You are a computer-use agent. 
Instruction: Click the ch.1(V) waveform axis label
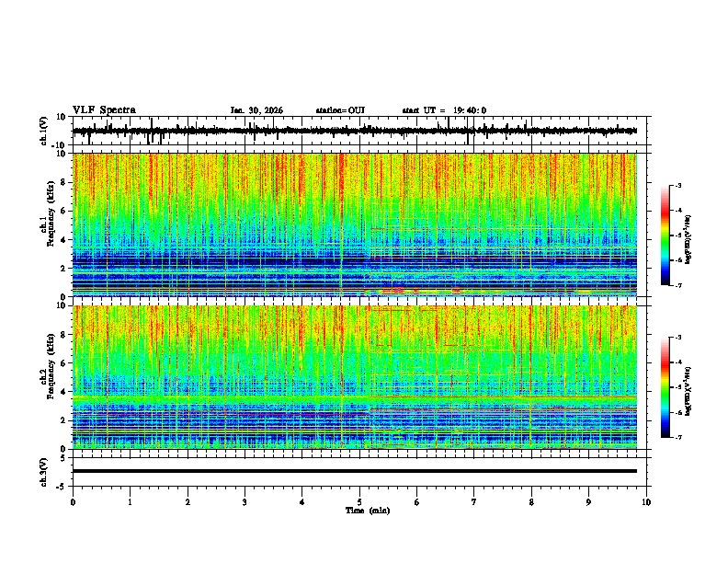click(44, 131)
